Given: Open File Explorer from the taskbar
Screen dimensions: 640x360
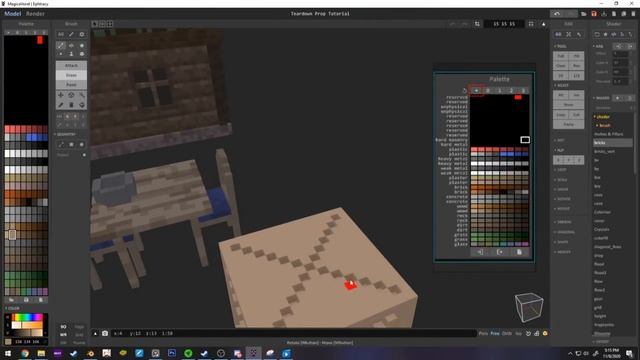Looking at the screenshot, I should (x=41, y=353).
